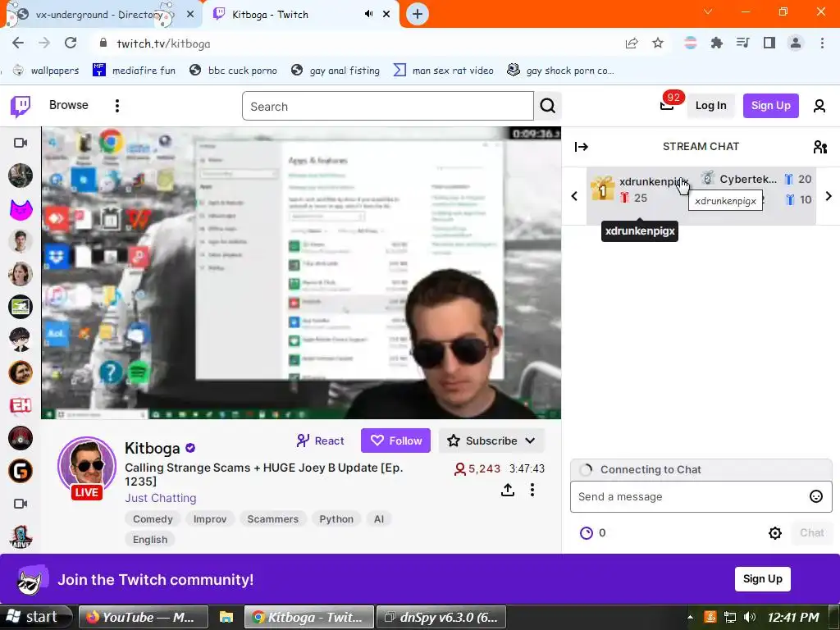Viewport: 840px width, 630px height.
Task: Open the chat community users list icon
Action: (819, 147)
